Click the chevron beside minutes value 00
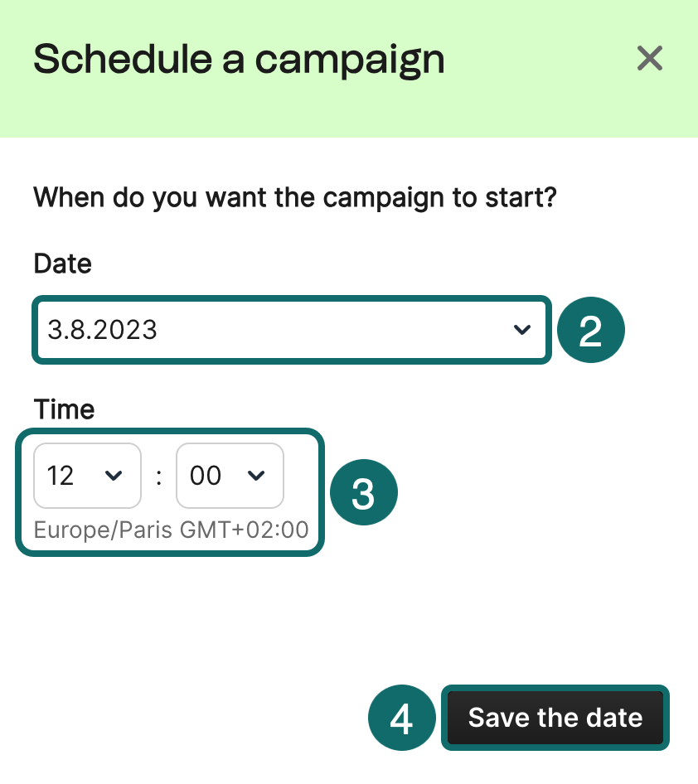This screenshot has width=698, height=784. point(257,475)
